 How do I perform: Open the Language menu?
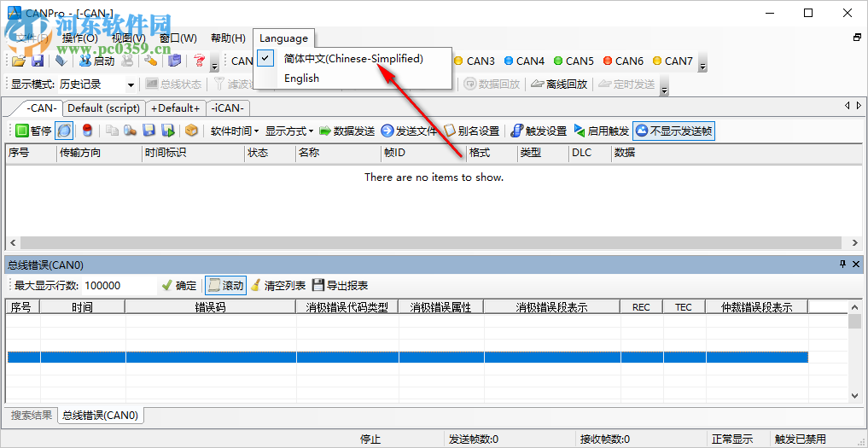tap(283, 38)
